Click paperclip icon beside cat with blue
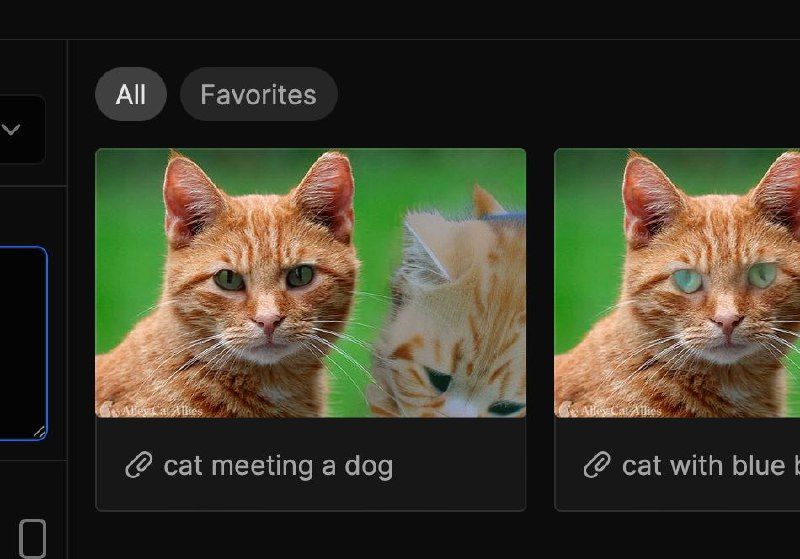This screenshot has height=559, width=800. click(x=597, y=465)
